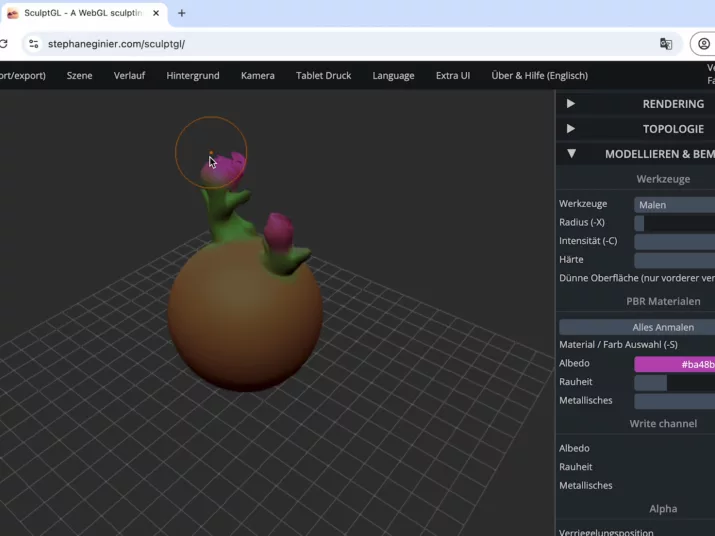Open the Language menu
715x536 pixels.
[x=393, y=75]
